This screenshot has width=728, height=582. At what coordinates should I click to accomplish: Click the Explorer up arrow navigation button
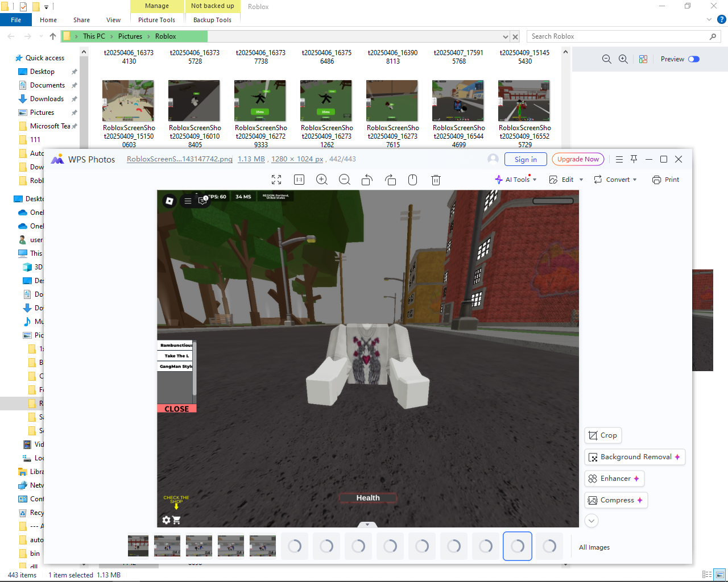[53, 36]
